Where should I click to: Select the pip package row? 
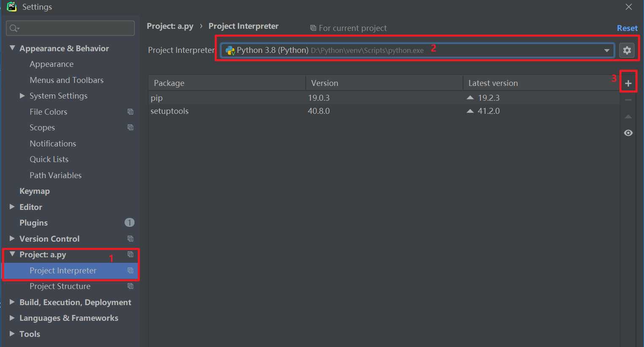(384, 98)
